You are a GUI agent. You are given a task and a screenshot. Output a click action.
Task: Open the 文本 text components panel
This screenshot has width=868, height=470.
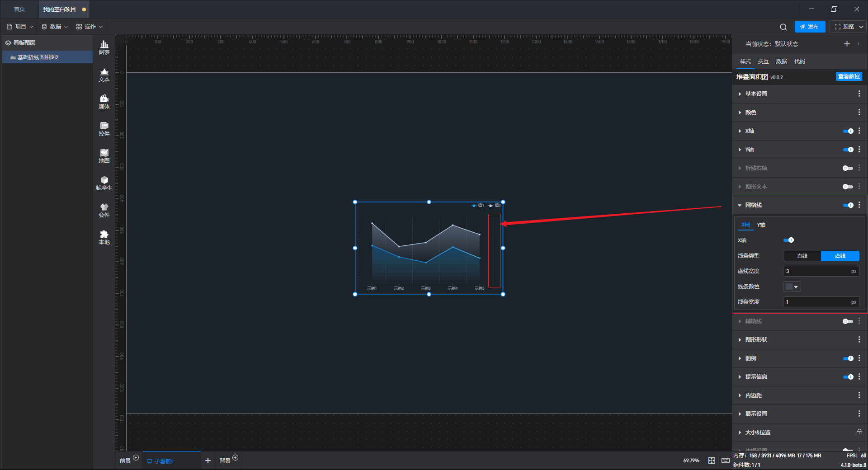(x=104, y=75)
